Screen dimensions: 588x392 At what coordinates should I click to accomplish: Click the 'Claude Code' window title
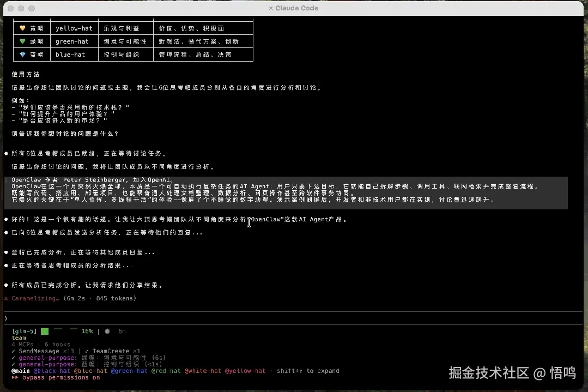pyautogui.click(x=296, y=8)
